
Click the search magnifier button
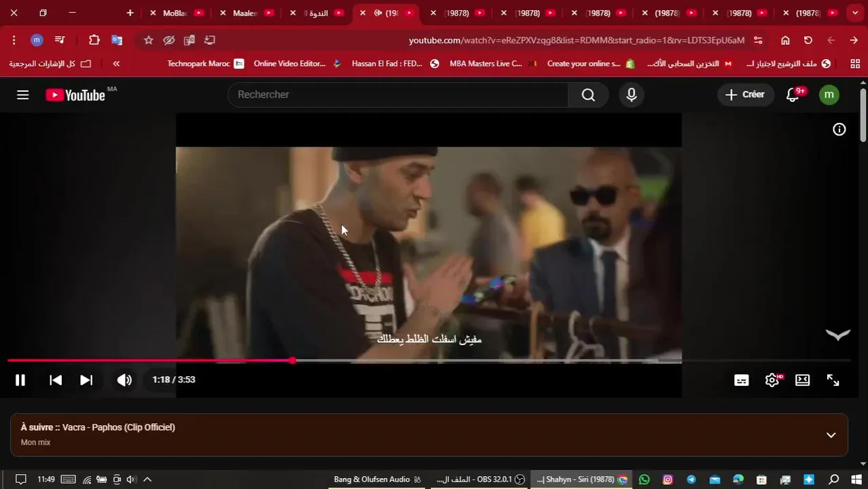(588, 95)
